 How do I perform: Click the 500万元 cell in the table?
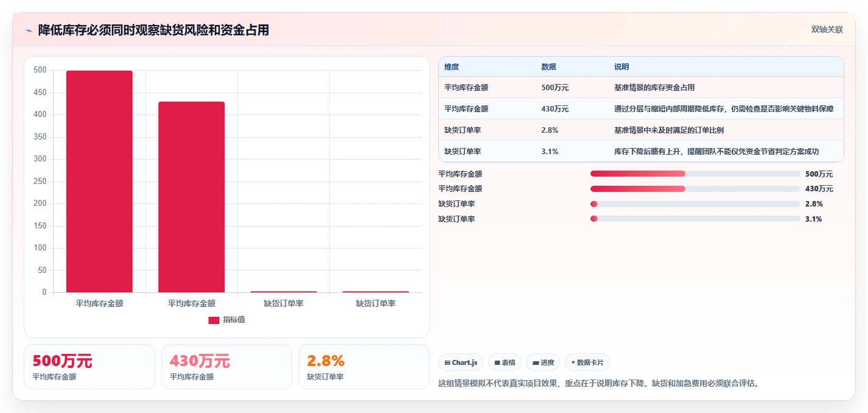(555, 88)
